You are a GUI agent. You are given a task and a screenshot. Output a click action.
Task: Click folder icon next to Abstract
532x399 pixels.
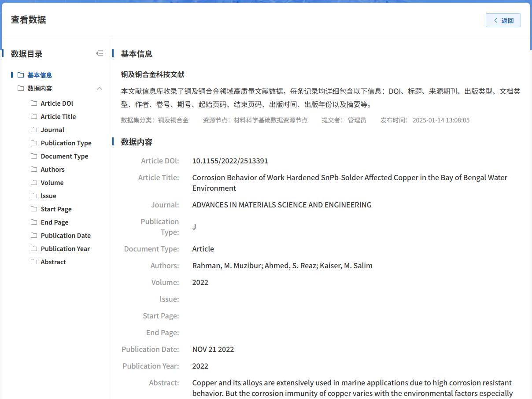pyautogui.click(x=34, y=262)
